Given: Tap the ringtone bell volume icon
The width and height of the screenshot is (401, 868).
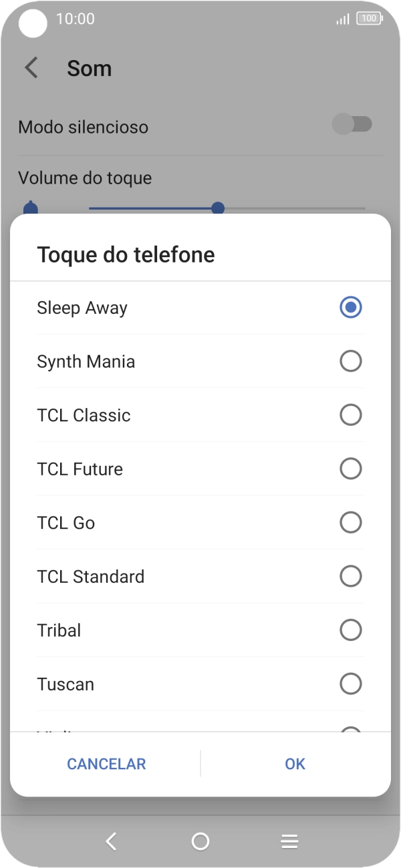Looking at the screenshot, I should [31, 208].
